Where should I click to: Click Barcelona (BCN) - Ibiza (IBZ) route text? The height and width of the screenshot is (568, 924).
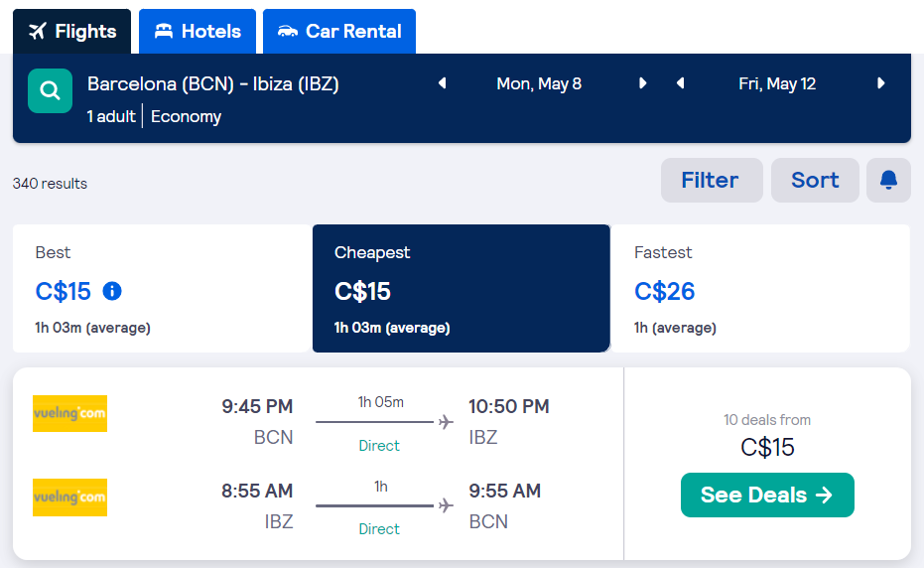[213, 84]
